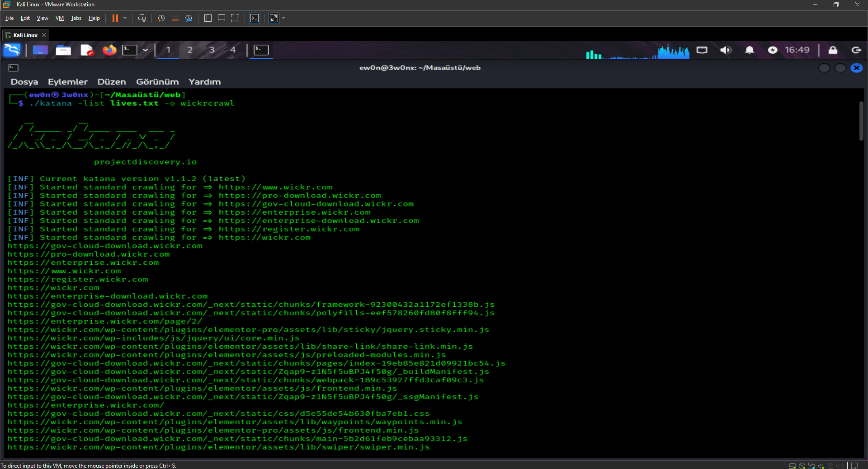This screenshot has height=469, width=868.
Task: Click the VMware Workstation title bar app icon
Action: [6, 5]
